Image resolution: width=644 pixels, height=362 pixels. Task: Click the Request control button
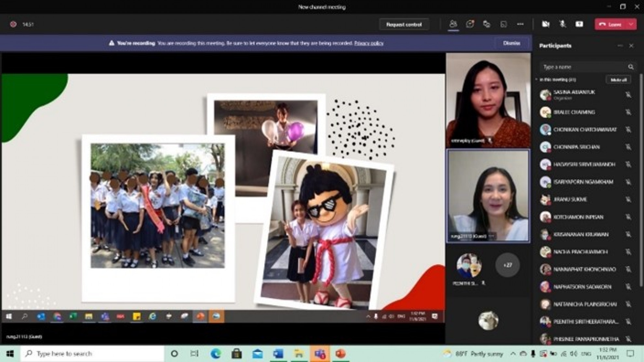coord(404,24)
